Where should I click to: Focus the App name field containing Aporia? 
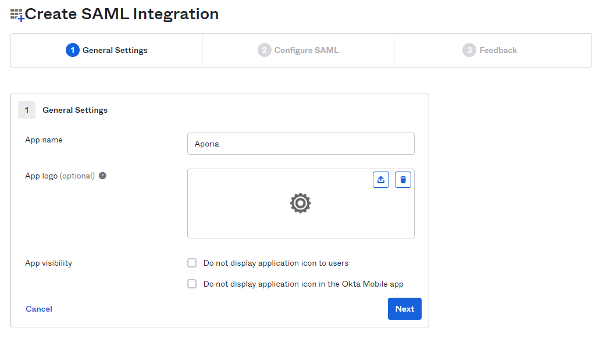301,144
